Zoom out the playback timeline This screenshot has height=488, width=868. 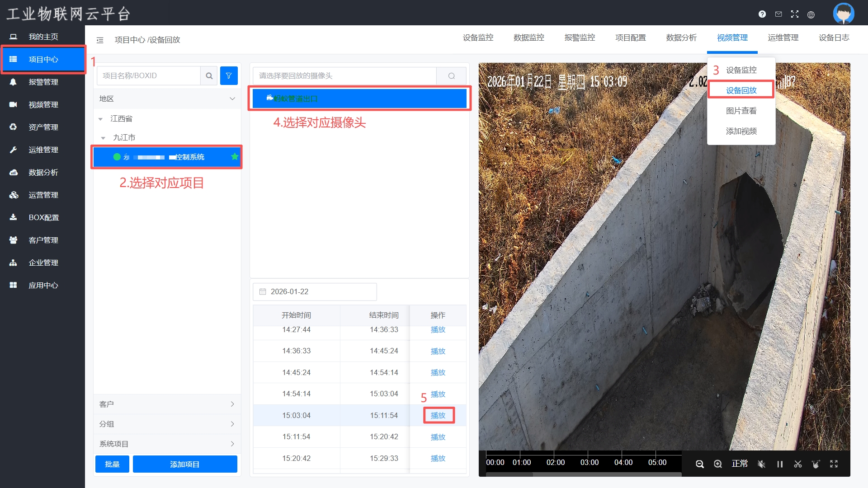[699, 464]
